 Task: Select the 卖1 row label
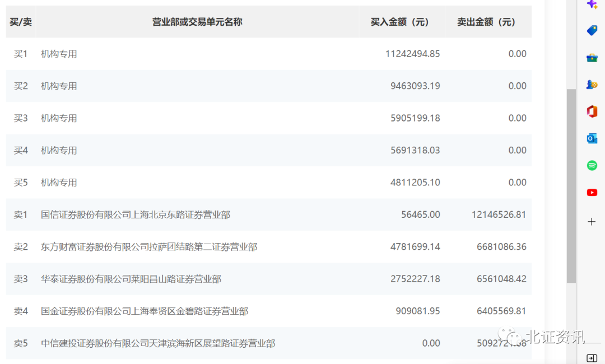click(21, 215)
